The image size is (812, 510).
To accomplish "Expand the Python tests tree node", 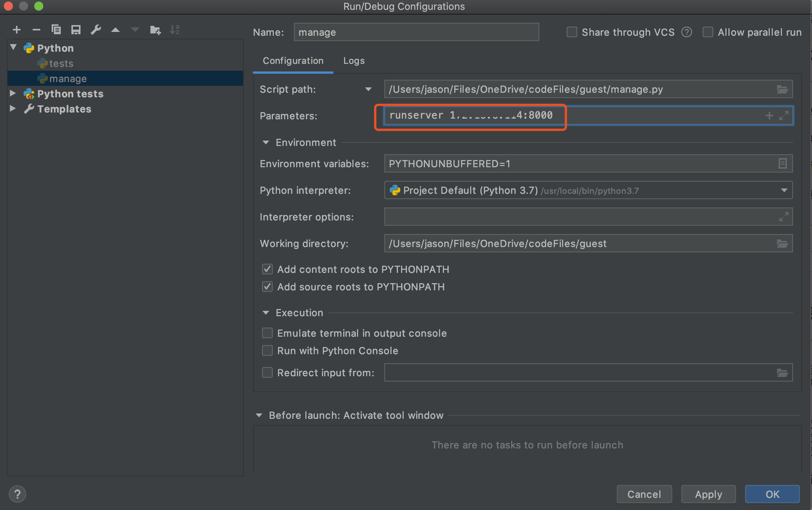I will (13, 93).
